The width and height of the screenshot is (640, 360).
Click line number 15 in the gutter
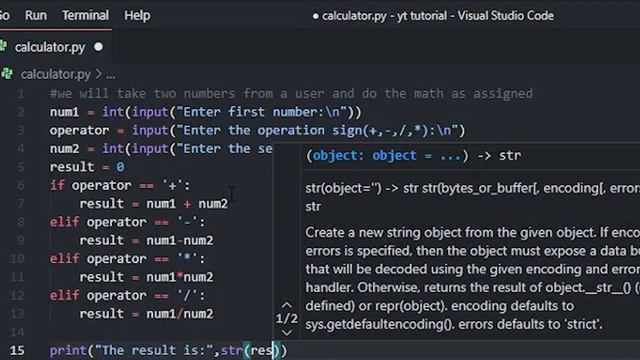(x=17, y=351)
